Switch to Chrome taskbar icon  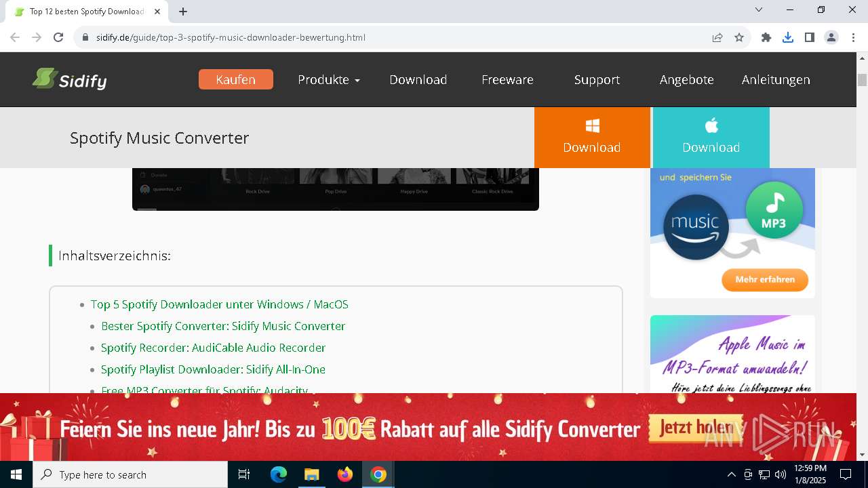click(x=378, y=474)
